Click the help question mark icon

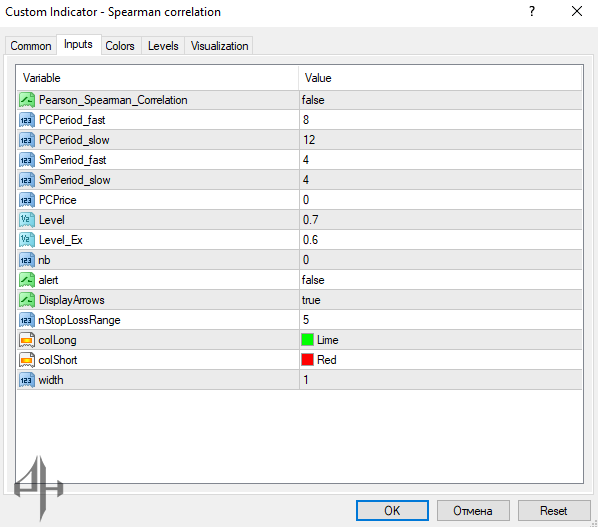[532, 11]
